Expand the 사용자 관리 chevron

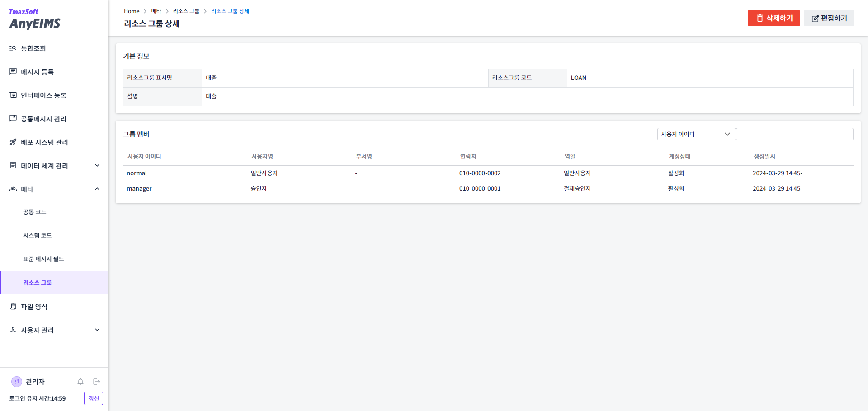click(x=97, y=330)
